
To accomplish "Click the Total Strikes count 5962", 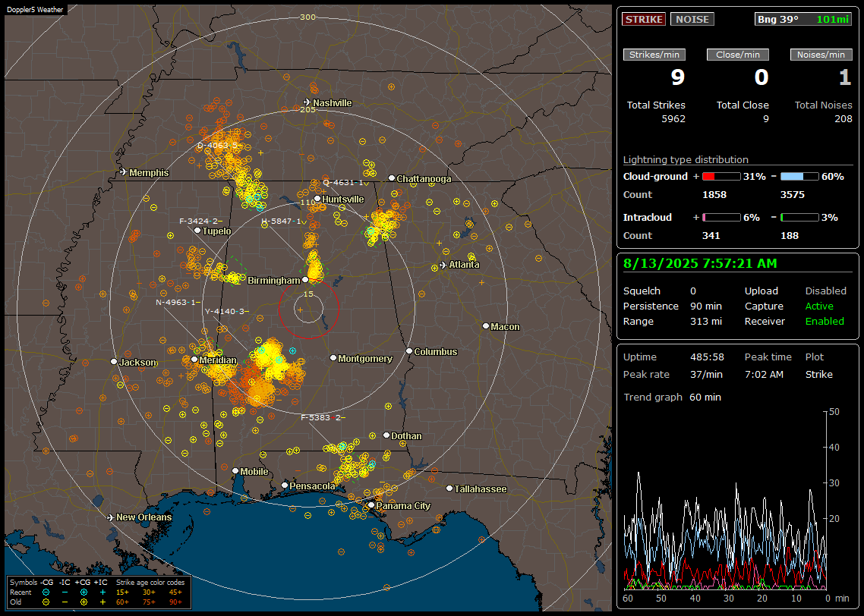I will 673,119.
